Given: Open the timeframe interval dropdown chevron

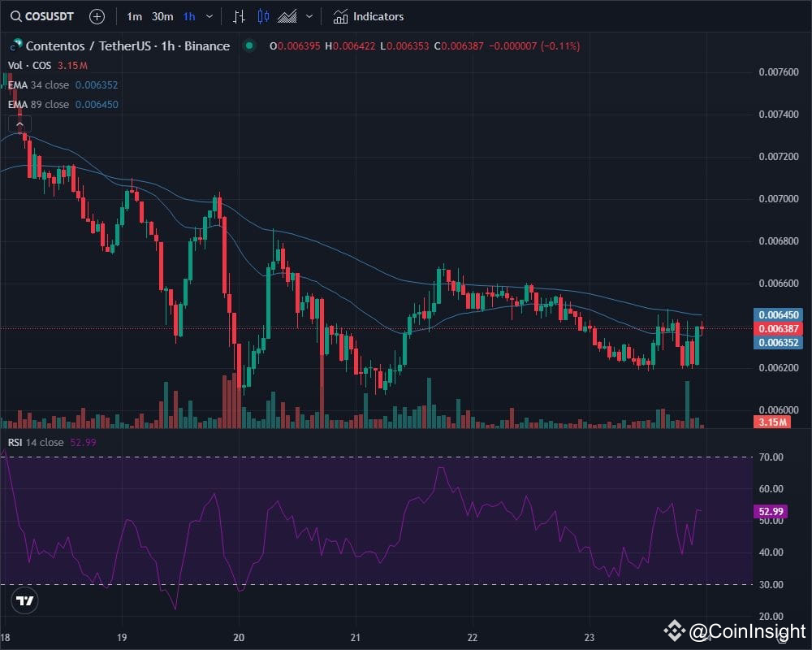Looking at the screenshot, I should 207,16.
